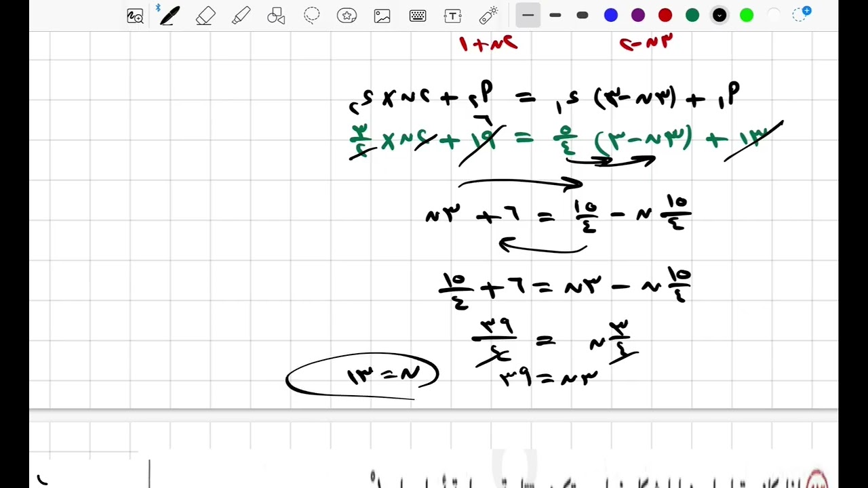Image resolution: width=868 pixels, height=488 pixels.
Task: Select the zoom window tool
Action: click(x=135, y=16)
